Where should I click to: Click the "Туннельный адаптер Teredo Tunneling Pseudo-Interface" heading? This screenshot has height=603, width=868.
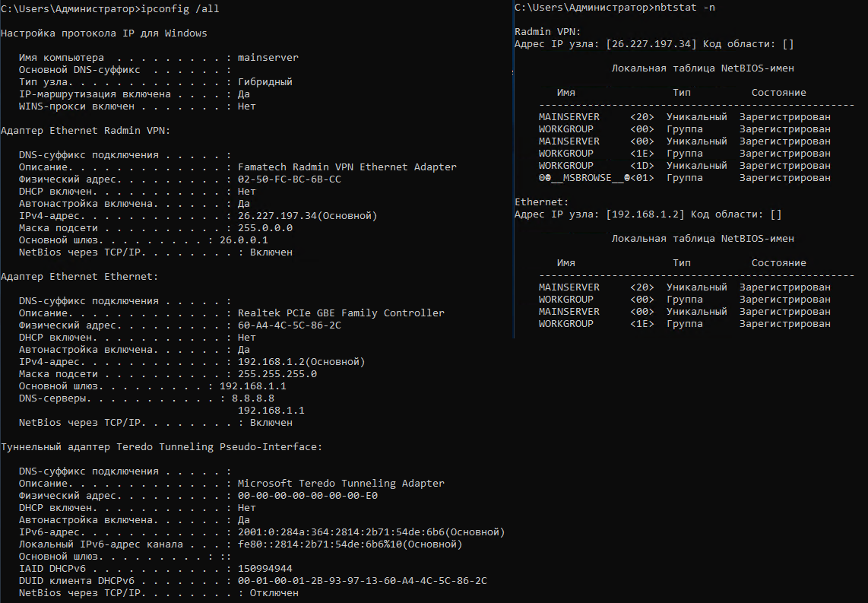[161, 447]
